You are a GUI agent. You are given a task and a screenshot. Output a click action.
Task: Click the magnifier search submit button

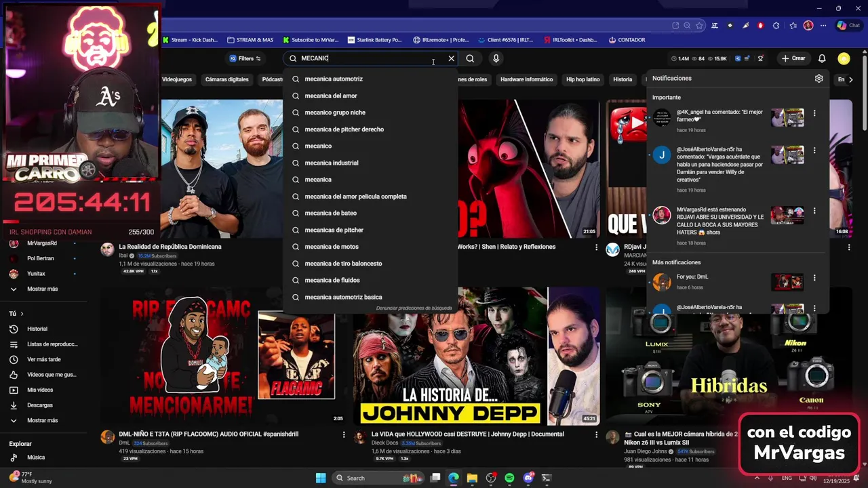click(x=470, y=58)
